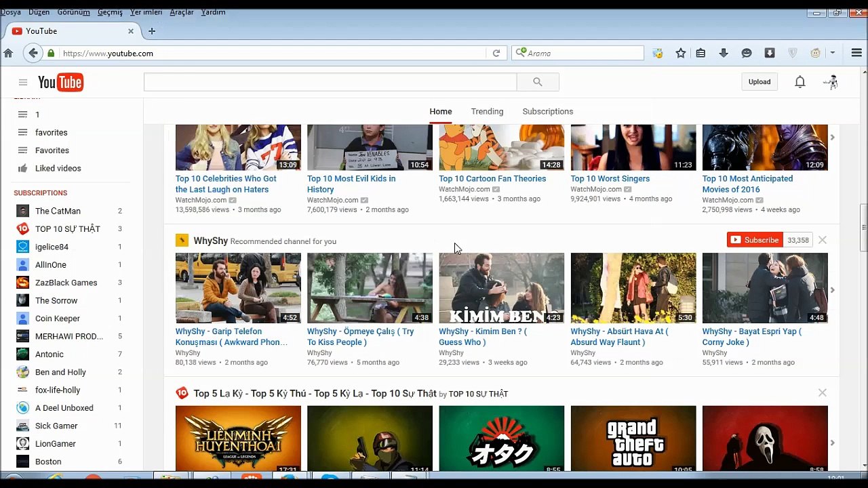Show site security info via green padlock
This screenshot has height=488, width=868.
pos(51,53)
